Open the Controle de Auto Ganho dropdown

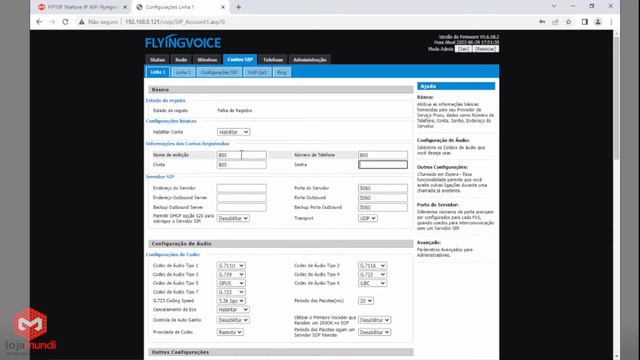click(233, 320)
